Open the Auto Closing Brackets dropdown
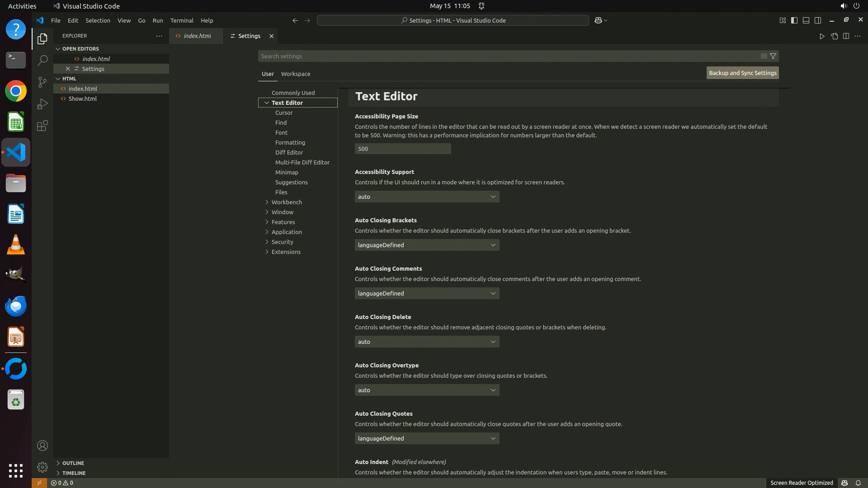 click(427, 245)
